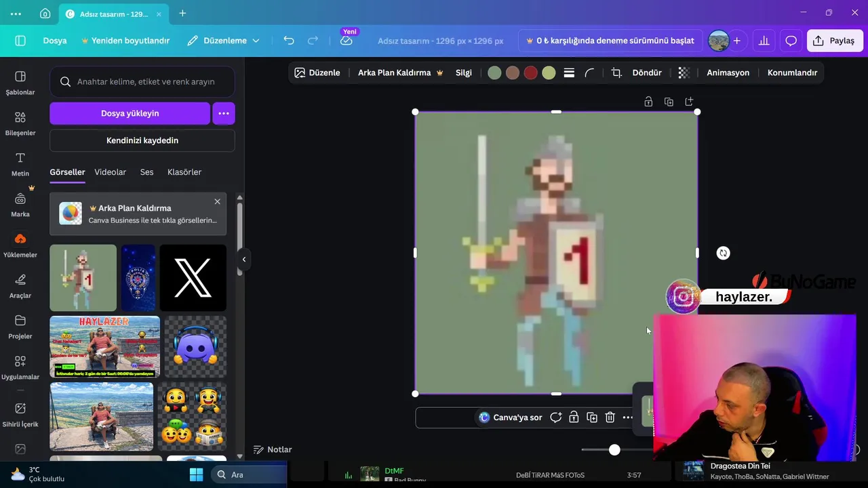Viewport: 868px width, 488px height.
Task: Click the zoom slider handle
Action: (614, 450)
